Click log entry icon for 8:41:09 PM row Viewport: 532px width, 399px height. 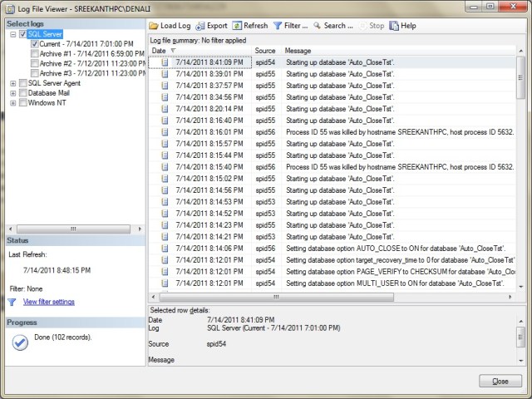point(165,62)
